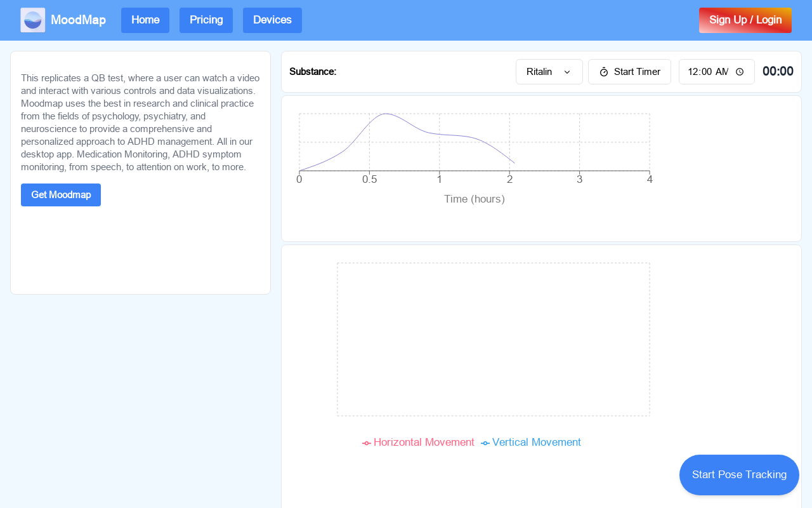The width and height of the screenshot is (812, 508).
Task: Click the blue Vertical Movement legend marker
Action: 485,443
